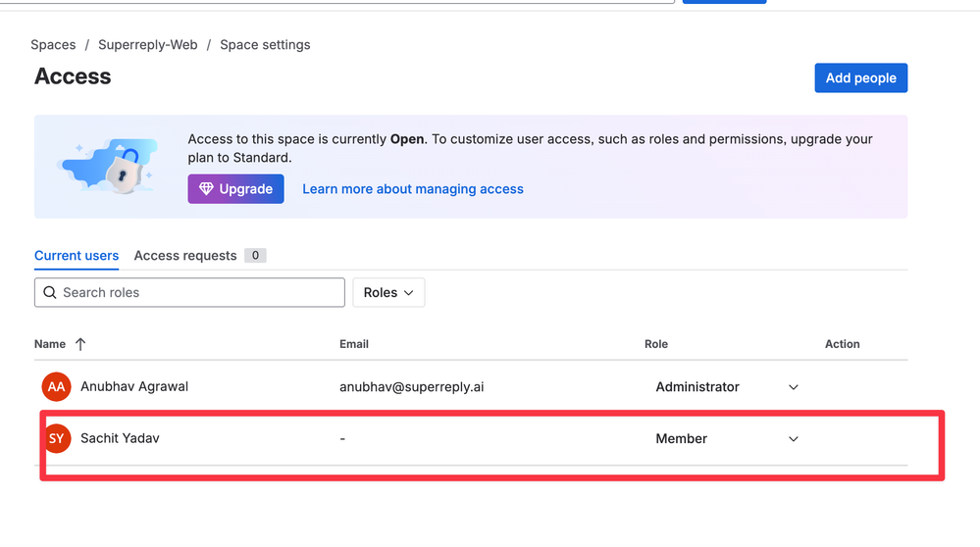This screenshot has width=980, height=547.
Task: Switch to Current users tab
Action: 77,256
